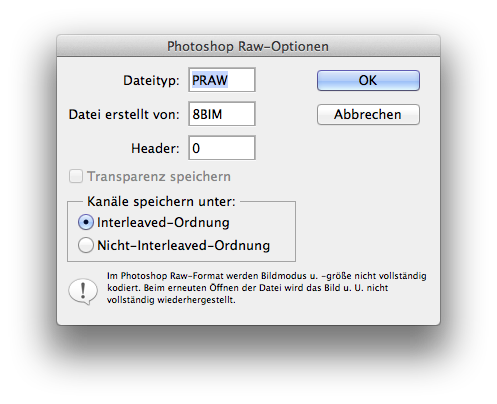Choose the Nicht-Interleaved-Ordnung radio button
This screenshot has width=497, height=404.
[x=86, y=245]
